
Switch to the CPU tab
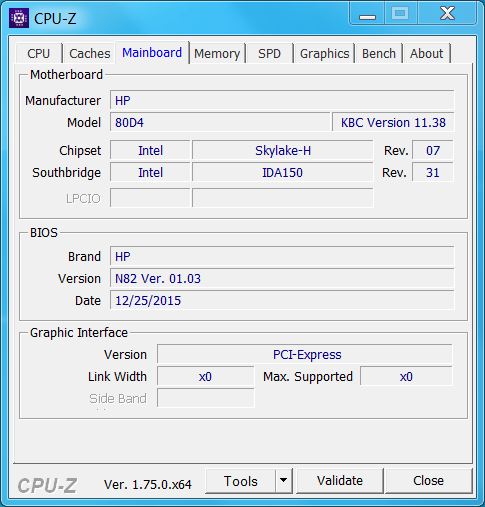pos(39,53)
